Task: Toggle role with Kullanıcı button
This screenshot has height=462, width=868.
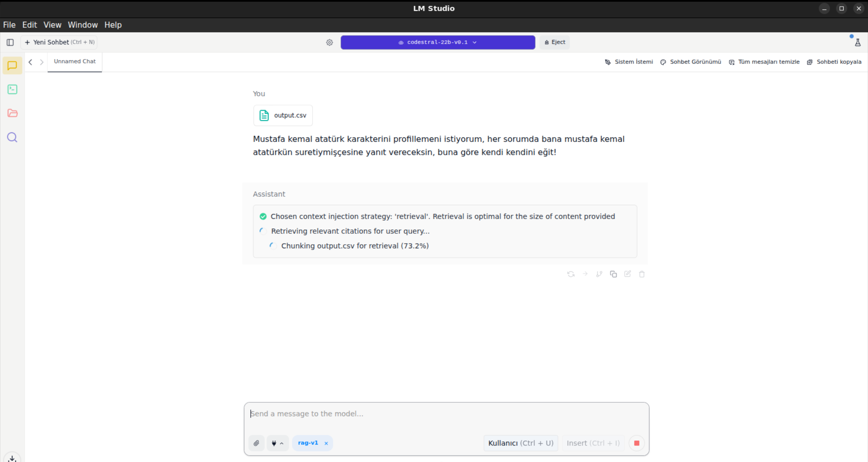Action: 521,443
